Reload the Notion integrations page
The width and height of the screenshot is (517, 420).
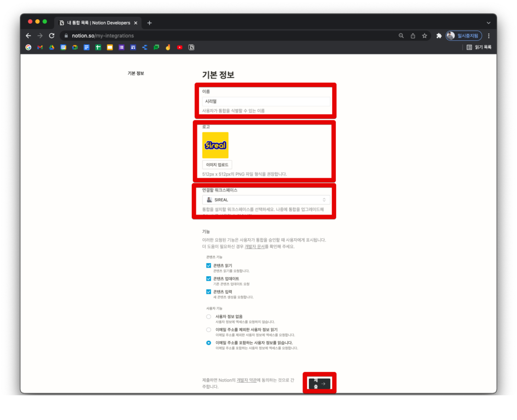pyautogui.click(x=52, y=36)
